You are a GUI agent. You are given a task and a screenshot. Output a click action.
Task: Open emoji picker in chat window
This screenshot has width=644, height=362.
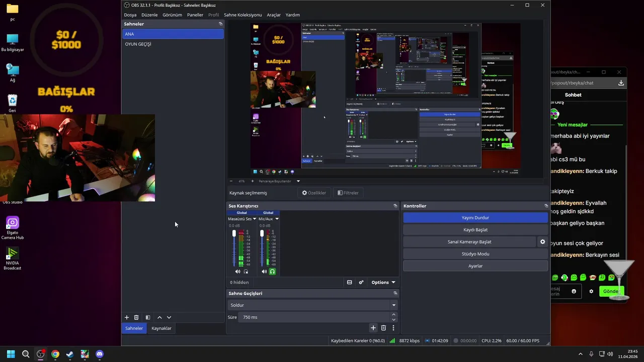coord(574,291)
